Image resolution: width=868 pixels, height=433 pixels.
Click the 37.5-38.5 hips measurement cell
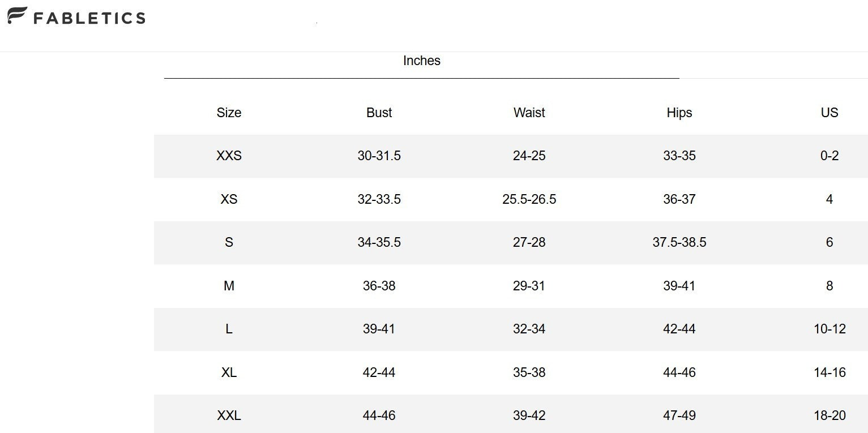pos(679,242)
